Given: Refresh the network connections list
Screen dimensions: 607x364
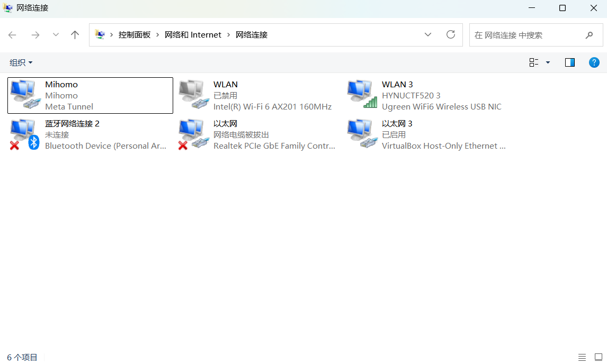Looking at the screenshot, I should 451,34.
